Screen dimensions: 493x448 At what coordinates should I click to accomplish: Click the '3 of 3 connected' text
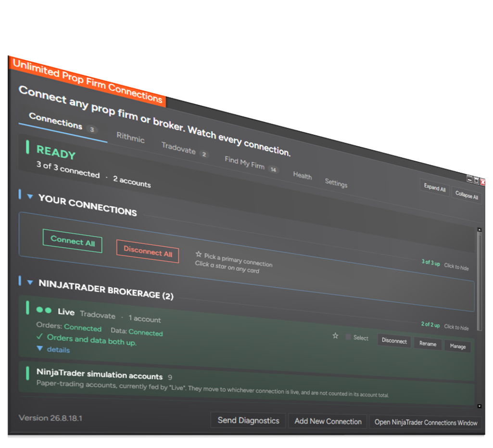(x=68, y=169)
